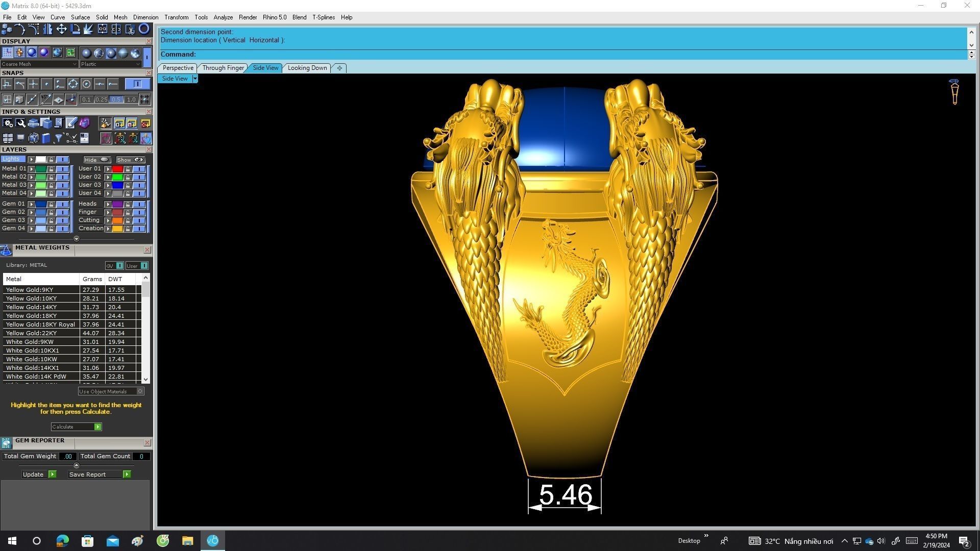Open the Coarse Mesh dropdown
Image resolution: width=980 pixels, height=551 pixels.
tap(39, 64)
